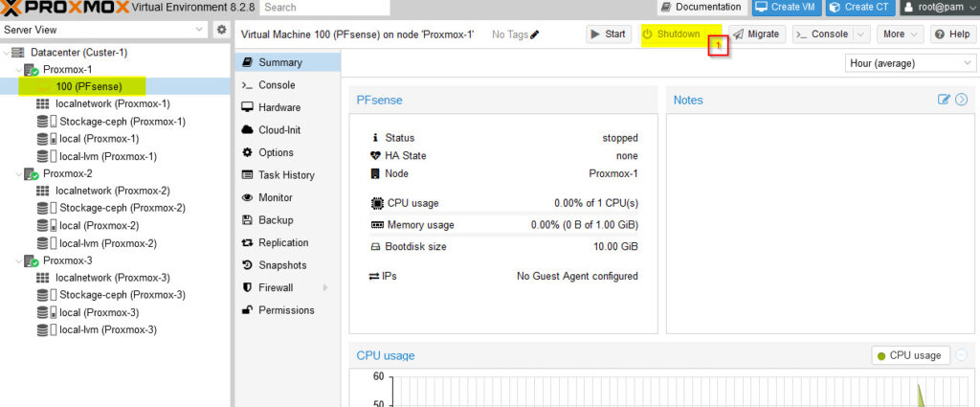Image resolution: width=980 pixels, height=407 pixels.
Task: Open the Firewall section
Action: (288, 287)
